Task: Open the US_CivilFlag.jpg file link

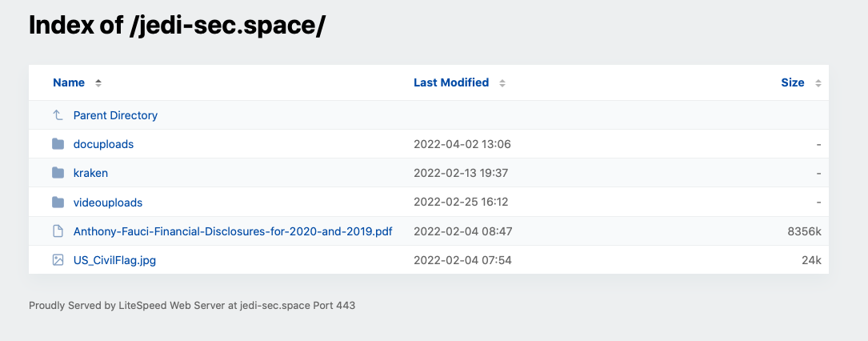Action: point(114,259)
